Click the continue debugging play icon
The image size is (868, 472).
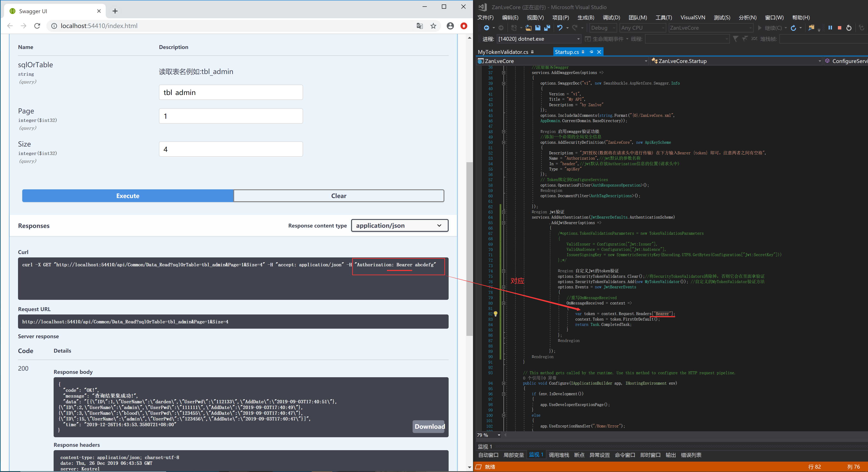760,28
